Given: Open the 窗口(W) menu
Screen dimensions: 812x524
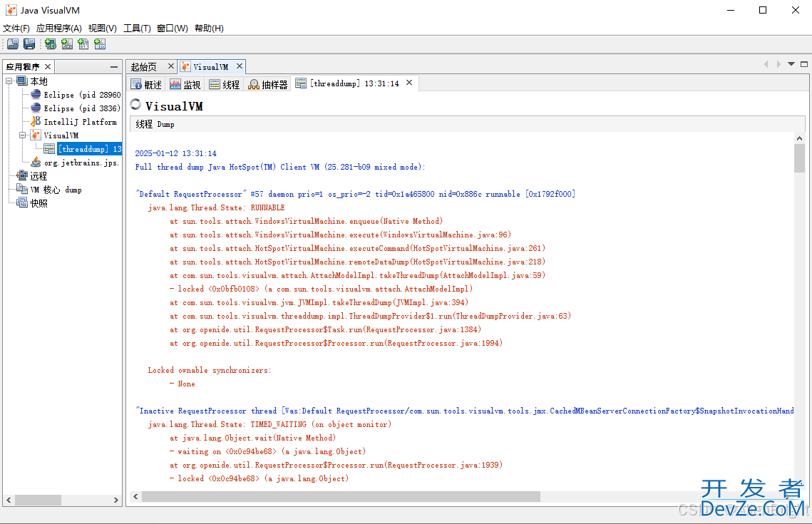Looking at the screenshot, I should click(x=173, y=28).
